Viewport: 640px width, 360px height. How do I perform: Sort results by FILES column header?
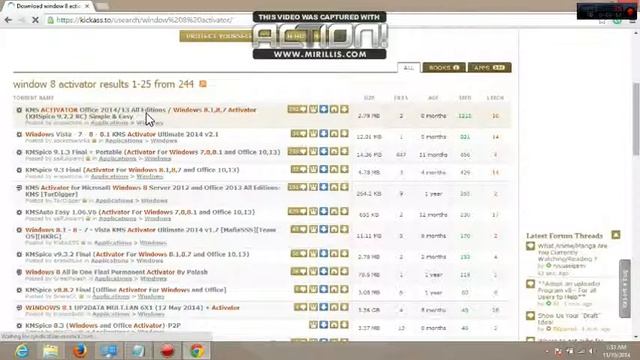[401, 98]
